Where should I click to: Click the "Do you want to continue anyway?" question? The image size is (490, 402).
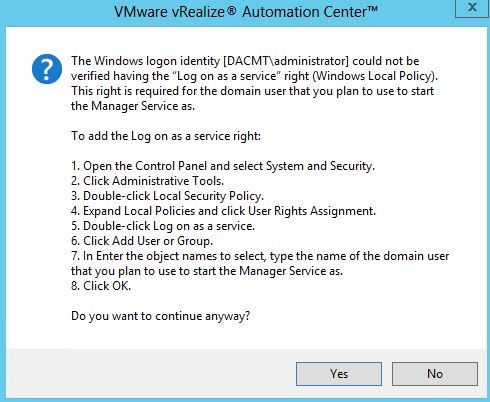pyautogui.click(x=161, y=316)
